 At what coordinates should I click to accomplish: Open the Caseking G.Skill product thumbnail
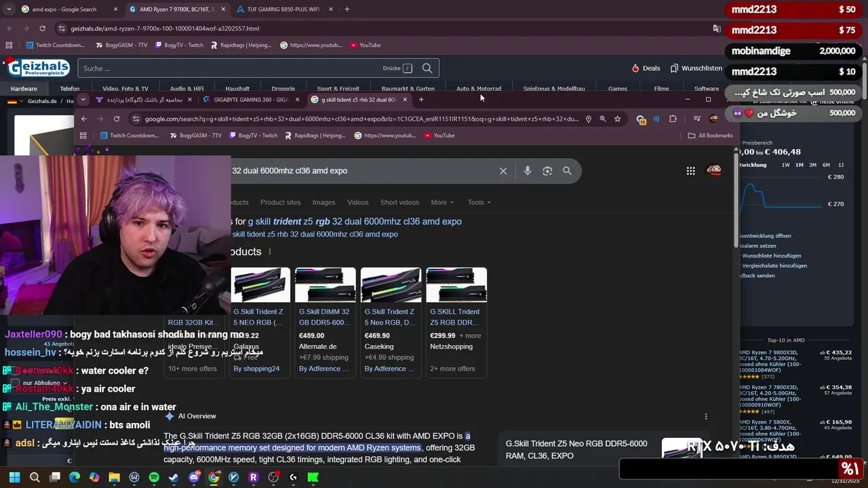(x=391, y=285)
